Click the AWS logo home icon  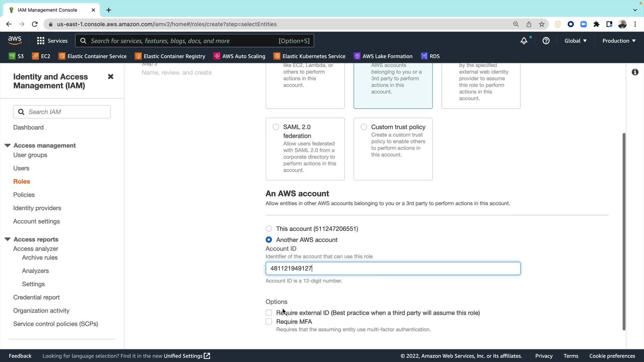pos(15,40)
